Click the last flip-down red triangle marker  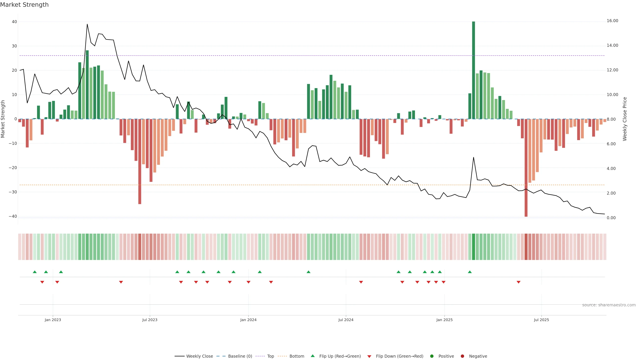[519, 282]
